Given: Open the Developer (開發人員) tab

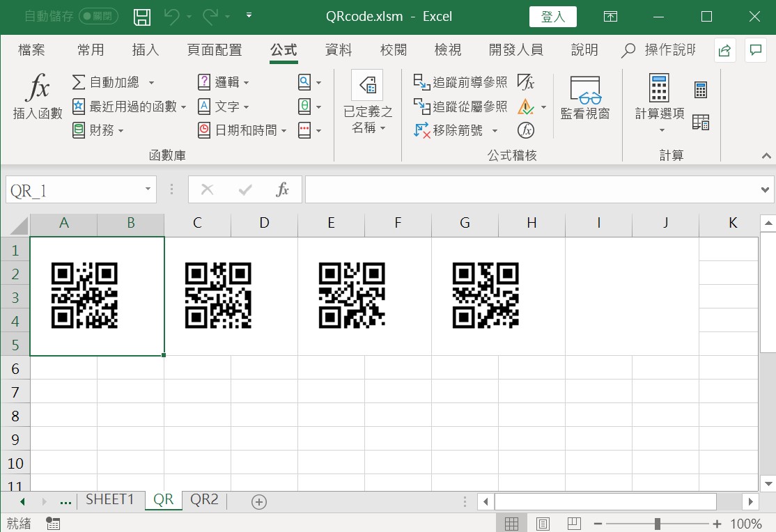Looking at the screenshot, I should [515, 49].
